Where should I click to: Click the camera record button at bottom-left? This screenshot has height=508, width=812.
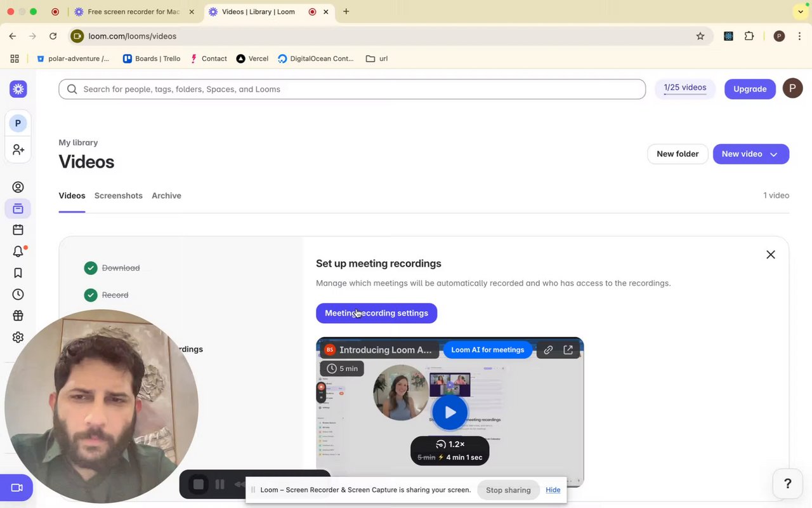coord(16,488)
